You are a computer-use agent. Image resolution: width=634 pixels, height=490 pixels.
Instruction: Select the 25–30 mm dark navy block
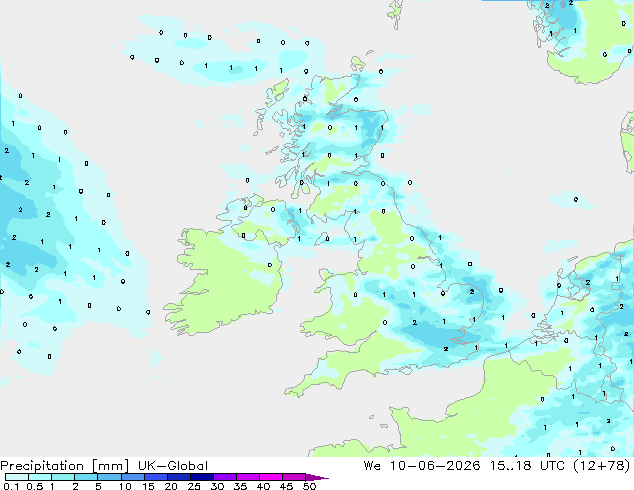201,477
